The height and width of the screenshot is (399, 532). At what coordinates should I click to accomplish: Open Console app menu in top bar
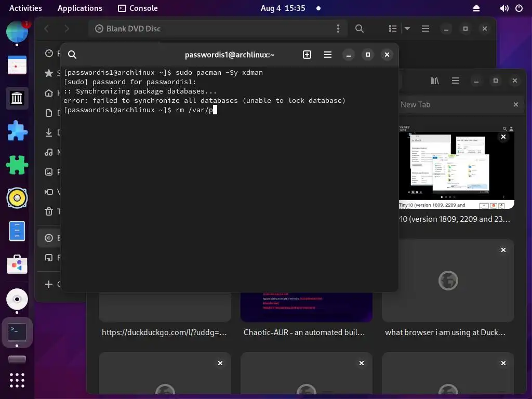click(x=138, y=8)
